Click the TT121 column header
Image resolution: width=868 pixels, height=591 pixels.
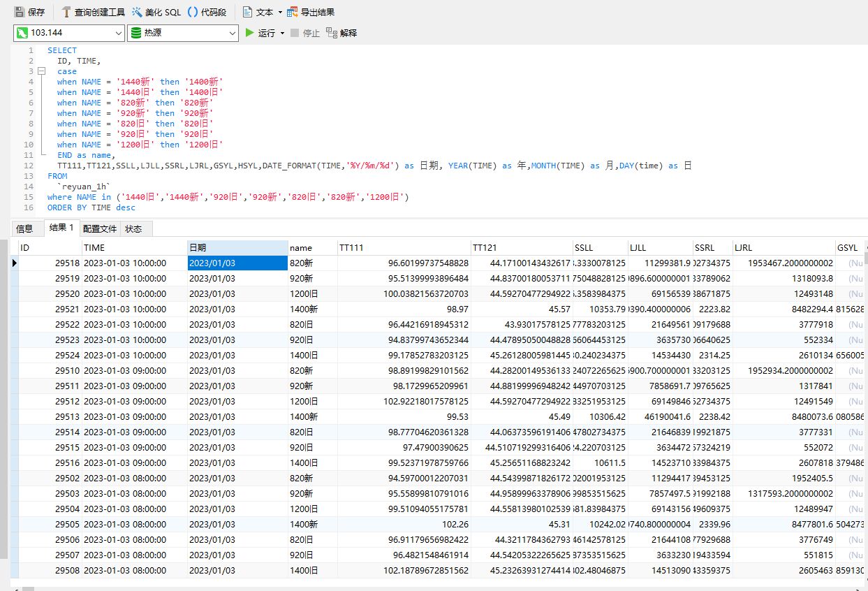[x=522, y=247]
